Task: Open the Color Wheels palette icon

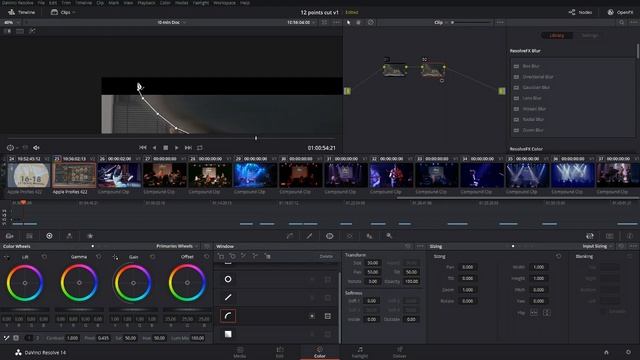Action: click(49, 236)
